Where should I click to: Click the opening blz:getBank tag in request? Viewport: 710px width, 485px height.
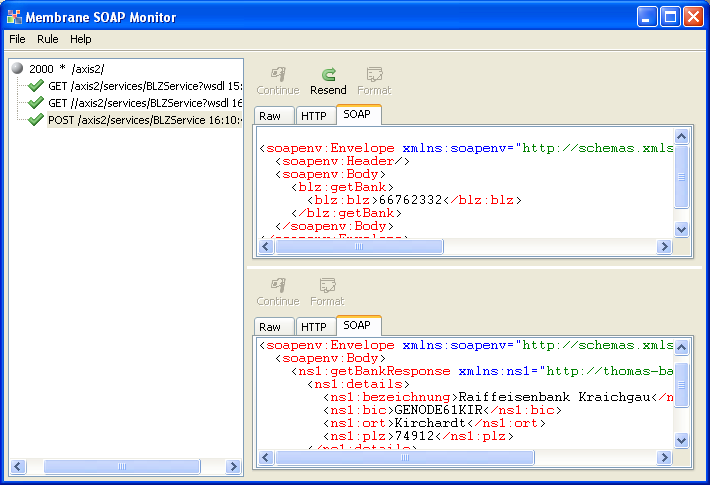tap(342, 187)
